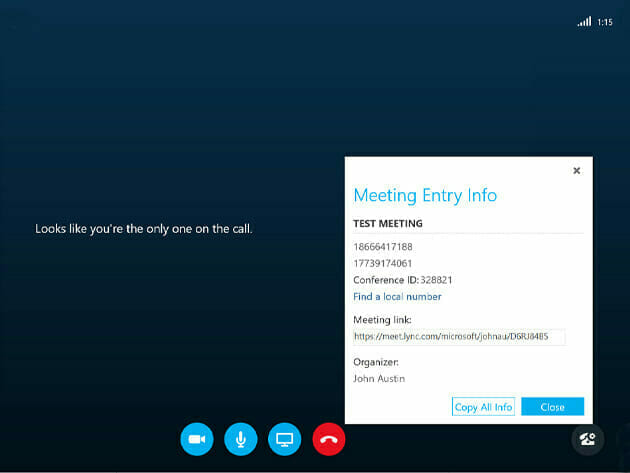Click the Conference ID 328821 text
630x473 pixels.
point(403,280)
